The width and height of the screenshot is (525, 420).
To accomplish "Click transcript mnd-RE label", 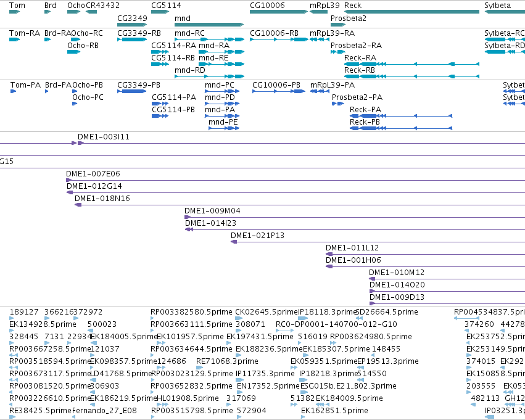I will click(x=213, y=58).
